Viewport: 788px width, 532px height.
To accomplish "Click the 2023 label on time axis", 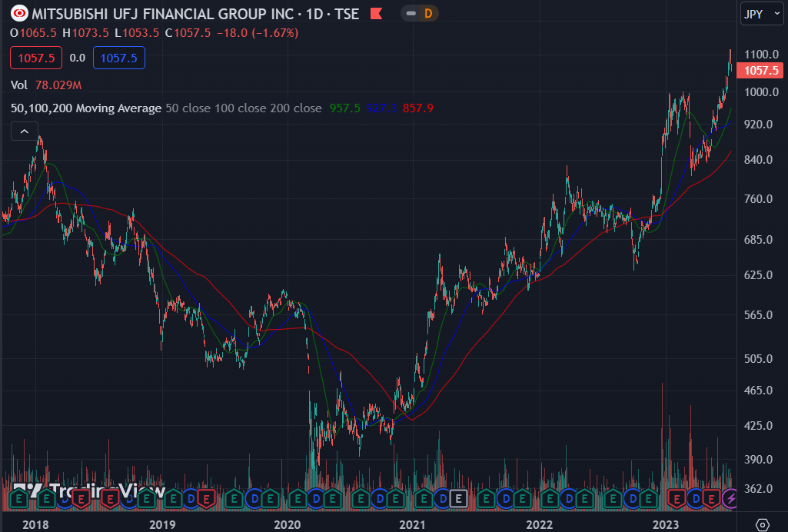I will tap(666, 525).
